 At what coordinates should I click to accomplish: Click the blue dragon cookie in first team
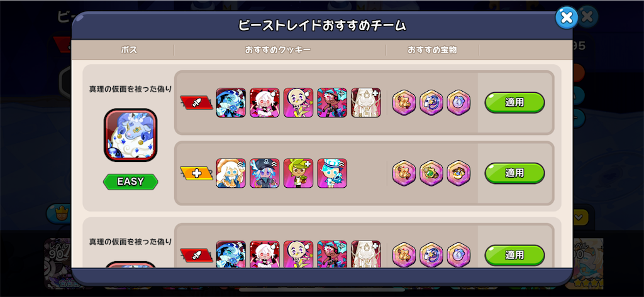[x=231, y=102]
